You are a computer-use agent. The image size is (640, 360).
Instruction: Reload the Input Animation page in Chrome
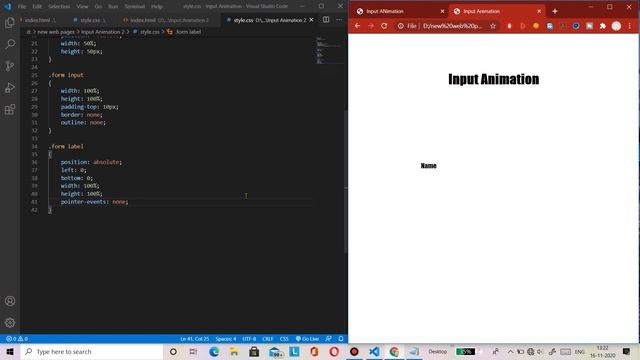coord(384,26)
